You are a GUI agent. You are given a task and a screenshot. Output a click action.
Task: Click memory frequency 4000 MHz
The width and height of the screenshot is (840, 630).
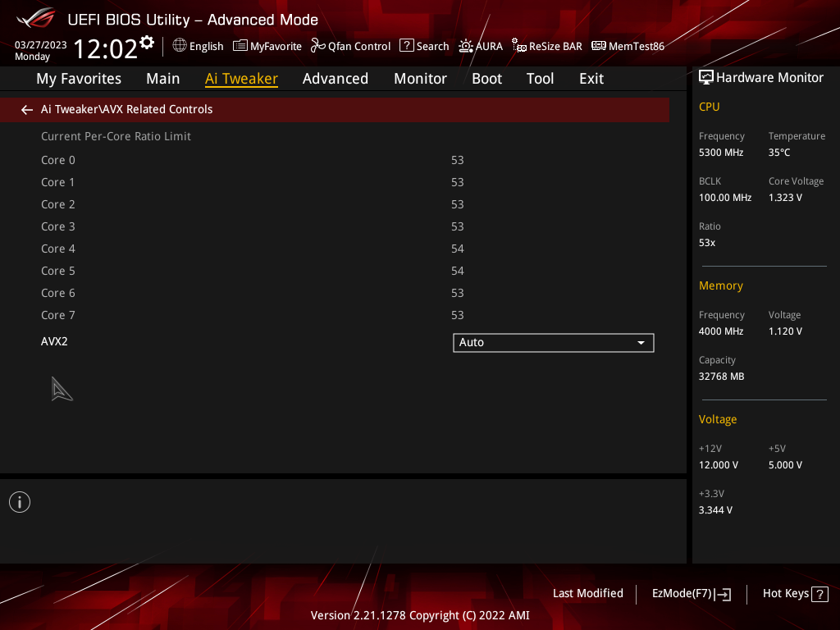click(721, 331)
